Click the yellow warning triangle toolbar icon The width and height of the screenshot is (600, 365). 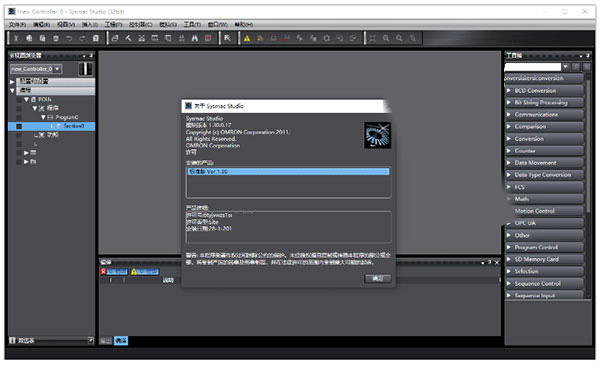(247, 38)
